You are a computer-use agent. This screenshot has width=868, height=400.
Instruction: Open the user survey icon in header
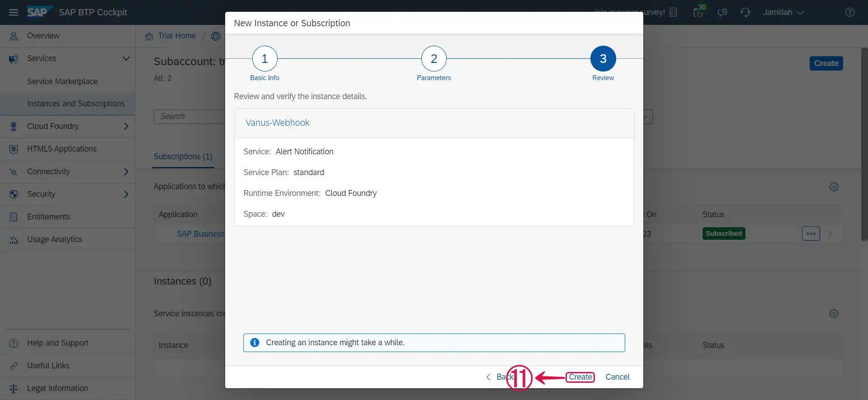pos(673,12)
